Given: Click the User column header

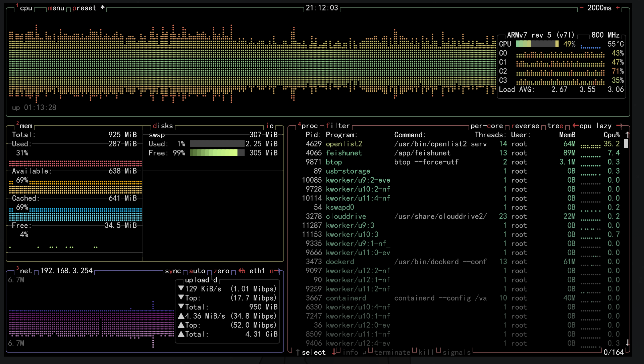Looking at the screenshot, I should tap(521, 135).
